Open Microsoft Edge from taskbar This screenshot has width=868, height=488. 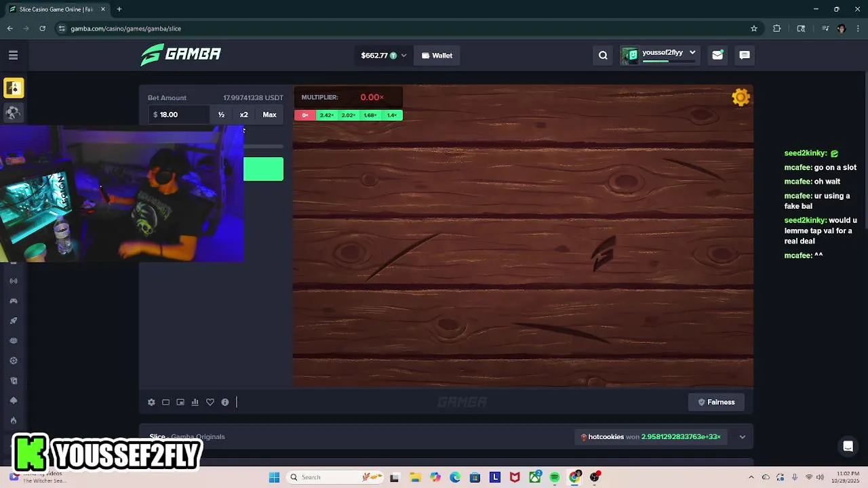coord(455,477)
